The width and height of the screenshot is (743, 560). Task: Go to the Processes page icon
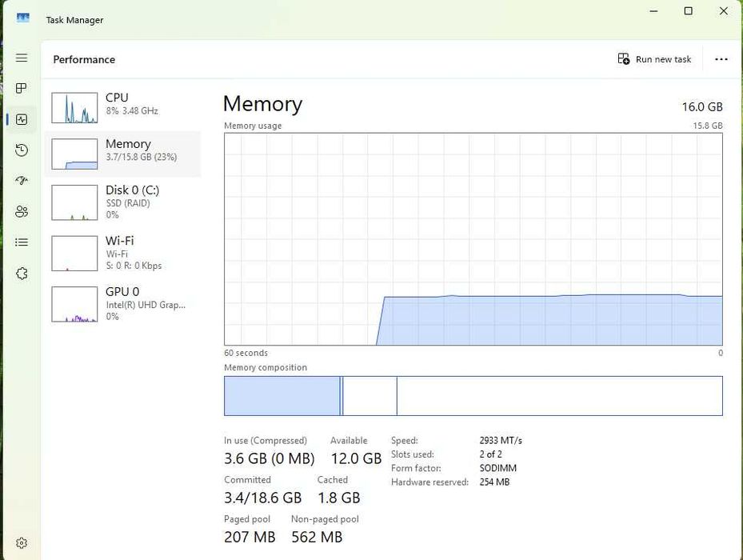click(x=22, y=88)
